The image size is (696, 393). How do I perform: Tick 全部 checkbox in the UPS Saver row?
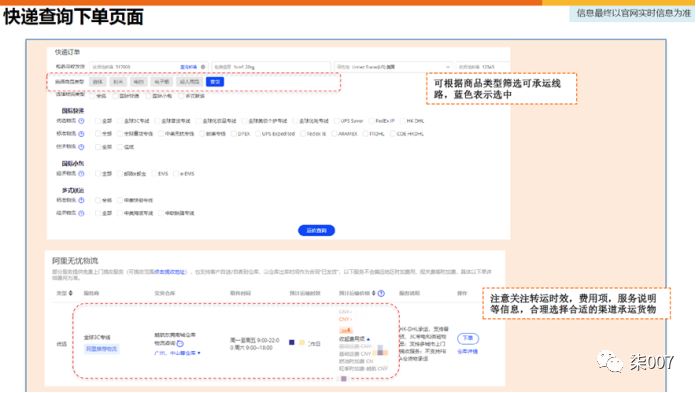(x=98, y=121)
